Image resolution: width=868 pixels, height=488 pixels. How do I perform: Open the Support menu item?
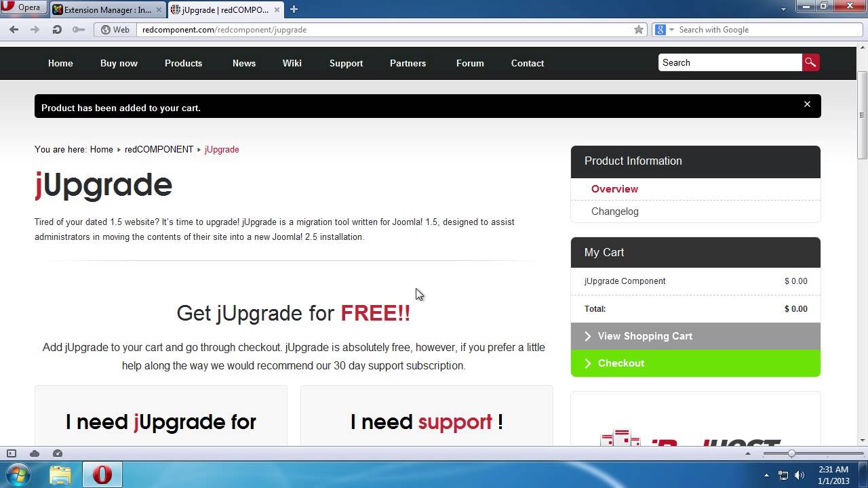coord(346,63)
